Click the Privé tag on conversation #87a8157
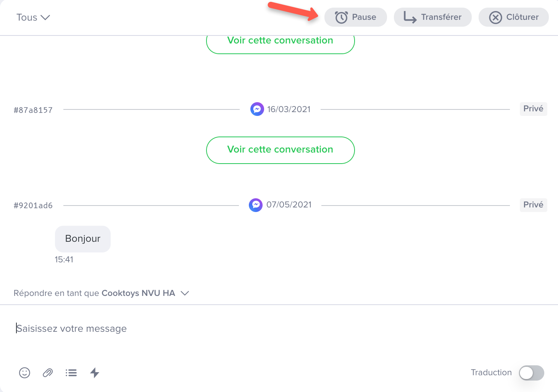Screen dimensions: 558x392 coord(533,109)
